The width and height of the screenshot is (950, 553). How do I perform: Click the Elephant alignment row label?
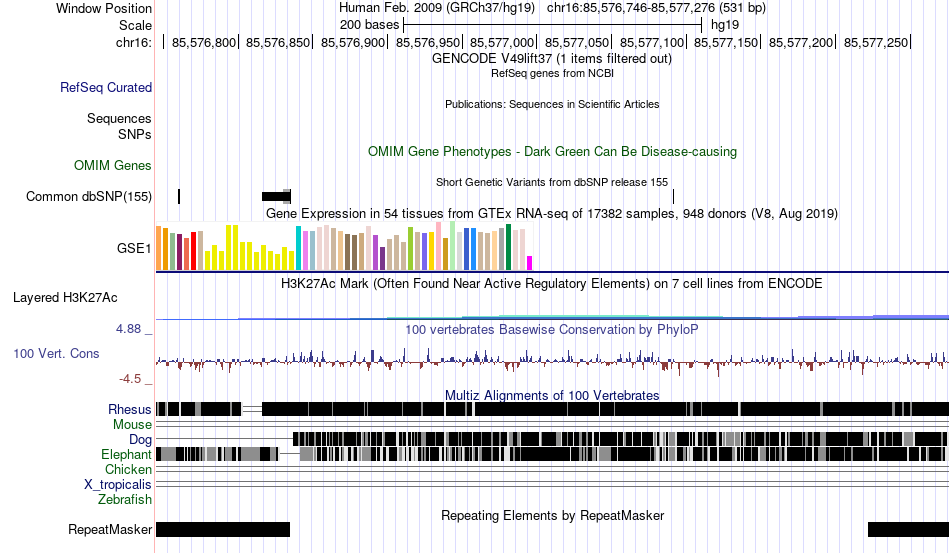tap(126, 454)
